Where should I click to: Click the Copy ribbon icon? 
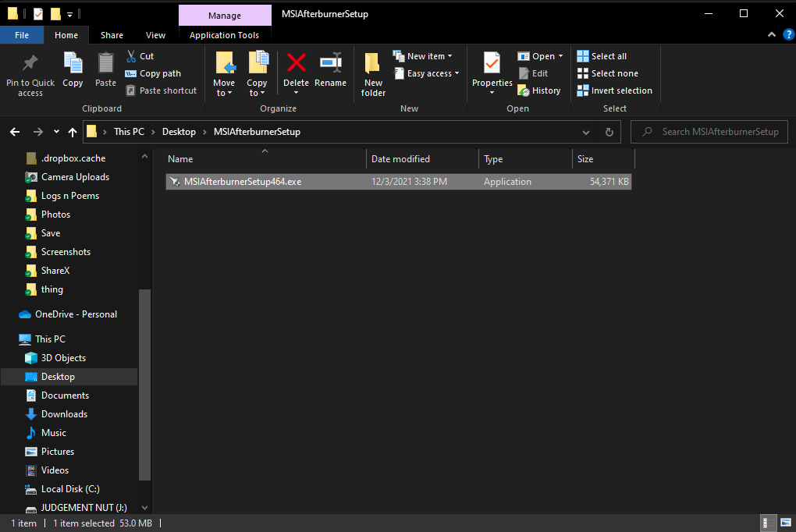73,69
